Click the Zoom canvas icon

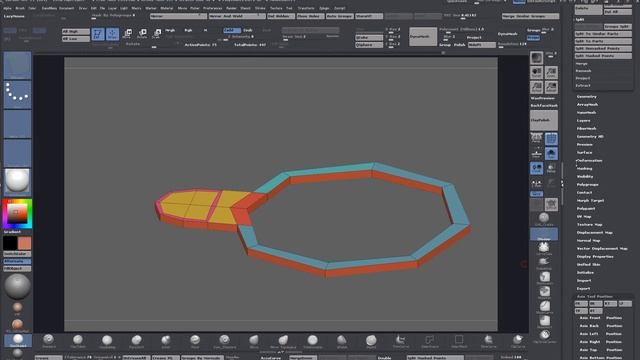tap(551, 73)
